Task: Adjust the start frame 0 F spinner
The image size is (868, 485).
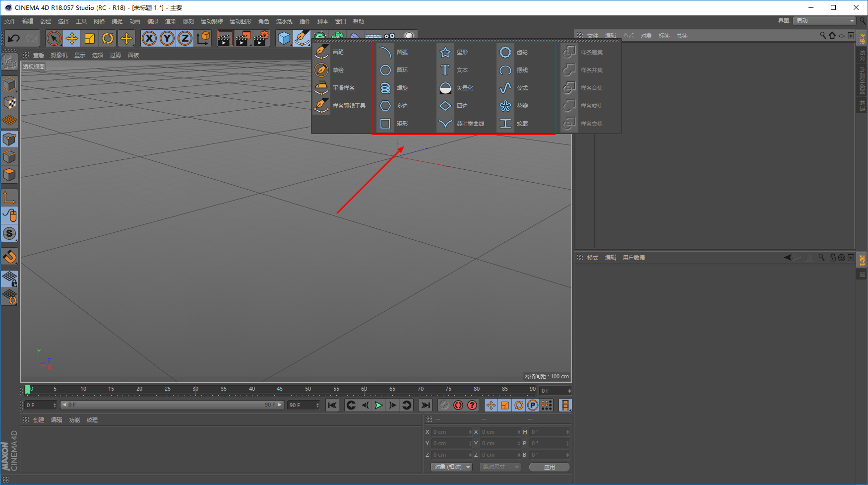Action: click(x=55, y=405)
